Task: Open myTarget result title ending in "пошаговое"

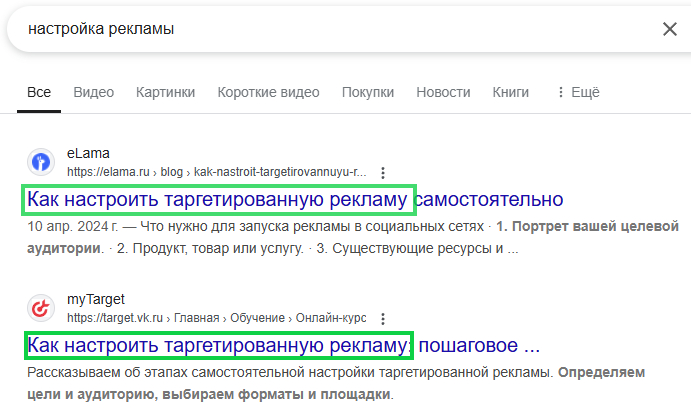Action: click(283, 346)
